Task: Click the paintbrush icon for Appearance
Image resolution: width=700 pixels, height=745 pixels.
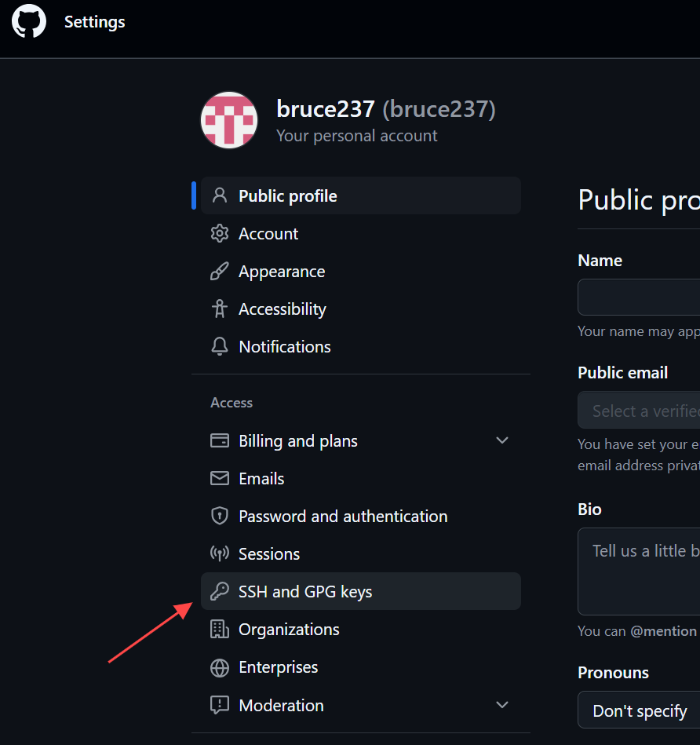Action: click(x=220, y=272)
